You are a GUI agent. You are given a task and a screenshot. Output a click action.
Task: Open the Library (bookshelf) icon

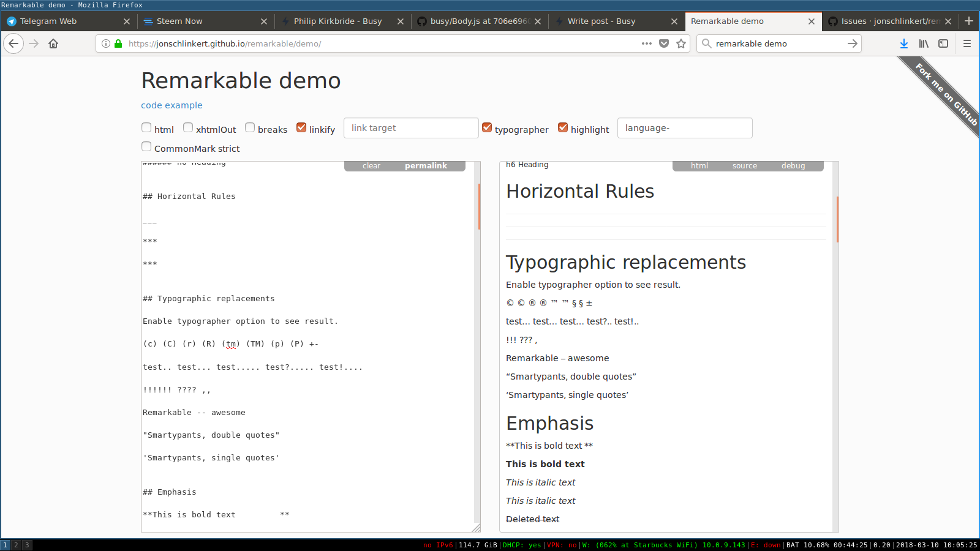point(924,43)
